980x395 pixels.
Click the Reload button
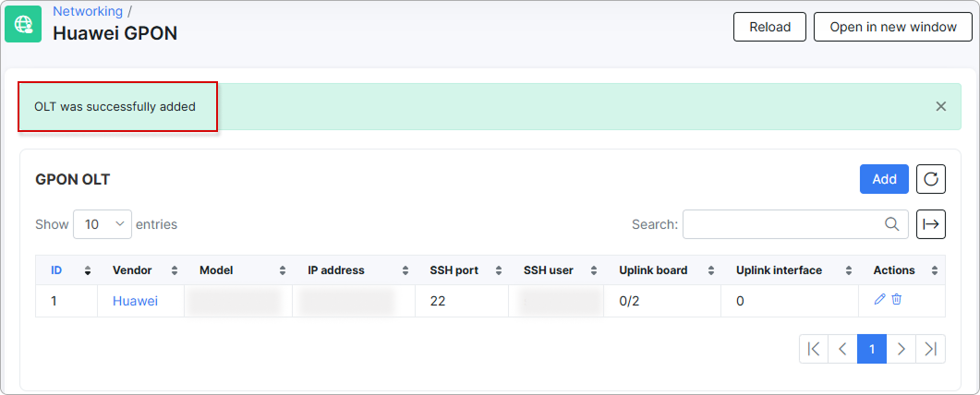(x=769, y=27)
